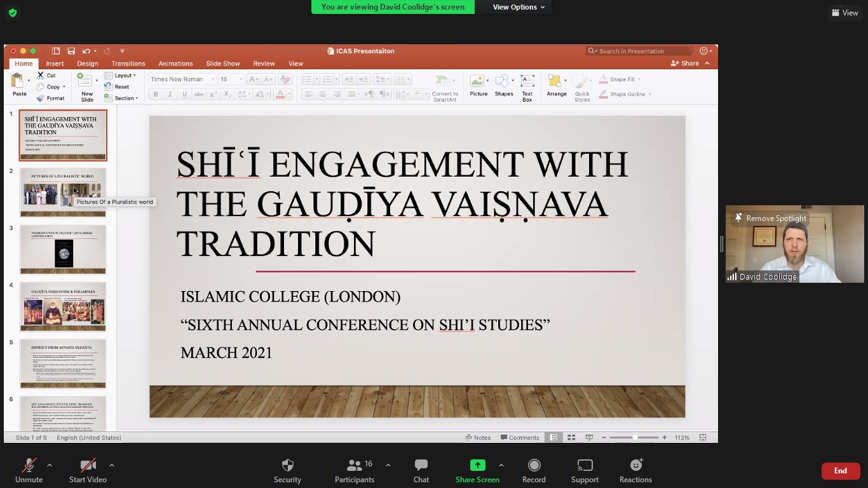Click the Clear Formatting eraser icon
868x488 pixels.
[285, 79]
